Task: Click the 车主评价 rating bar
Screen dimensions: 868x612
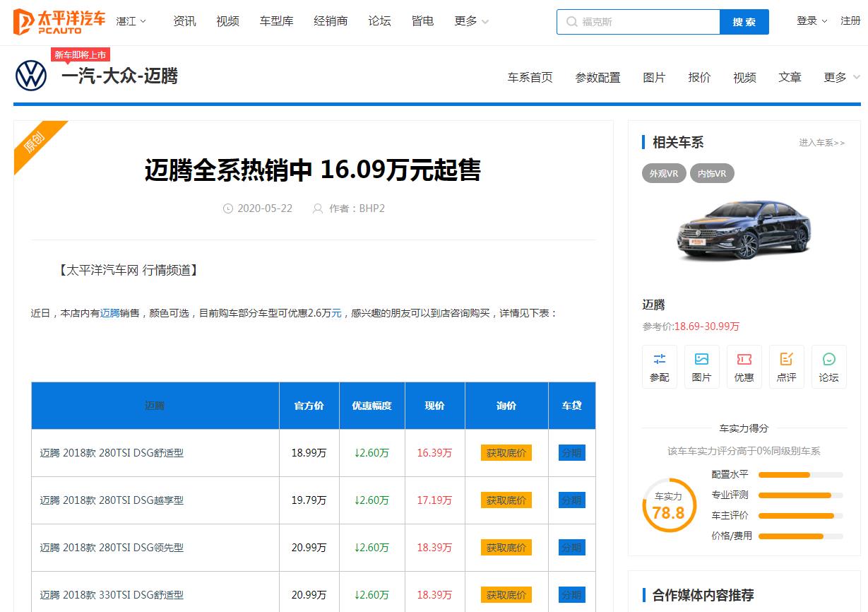Action: point(801,516)
